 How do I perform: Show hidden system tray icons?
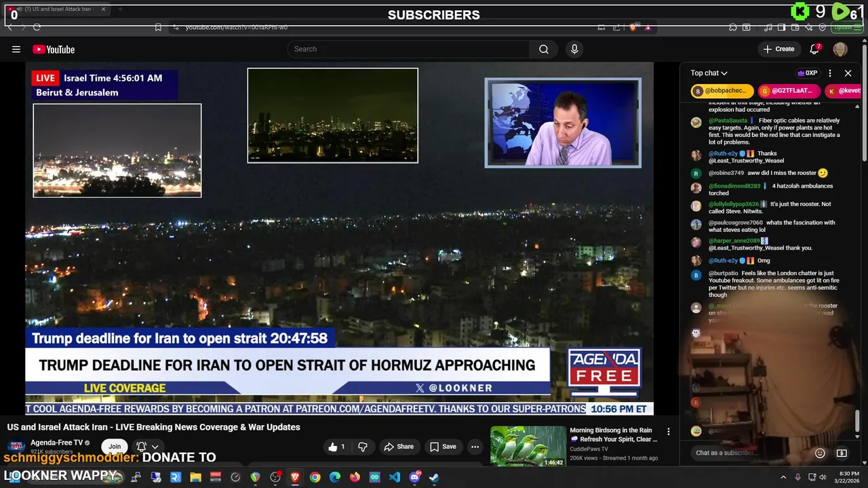(x=784, y=477)
